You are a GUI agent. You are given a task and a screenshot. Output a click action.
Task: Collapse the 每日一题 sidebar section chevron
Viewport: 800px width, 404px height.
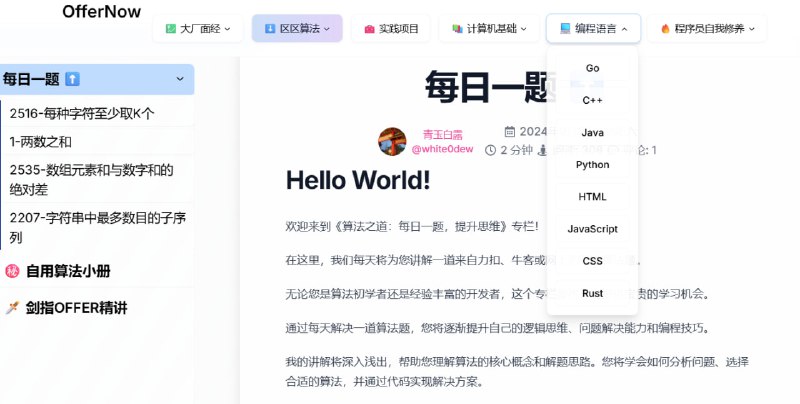[180, 79]
